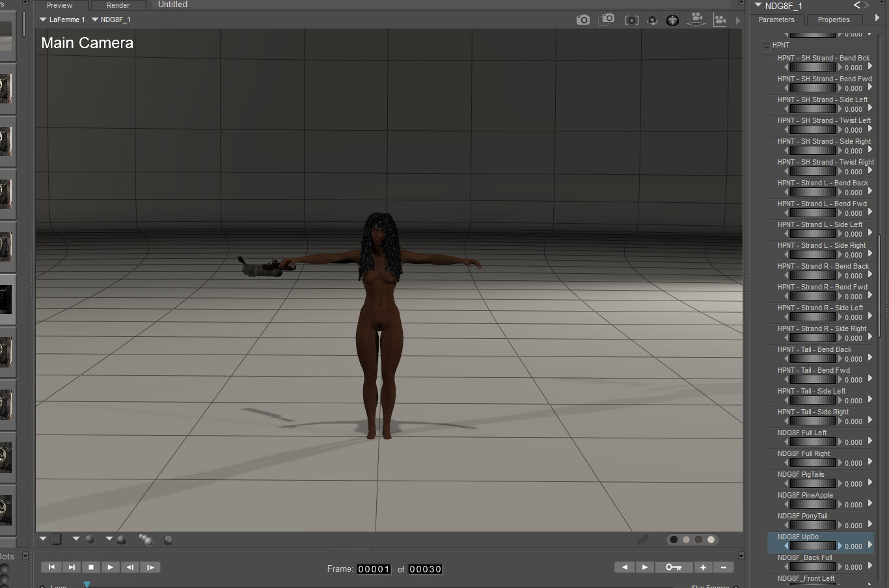Add a keyframe with plus button
The width and height of the screenshot is (889, 588).
point(704,567)
